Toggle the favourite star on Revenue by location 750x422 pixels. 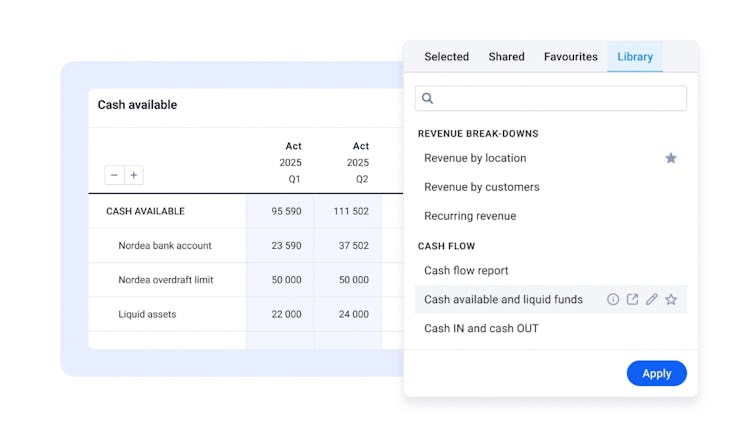coord(671,158)
